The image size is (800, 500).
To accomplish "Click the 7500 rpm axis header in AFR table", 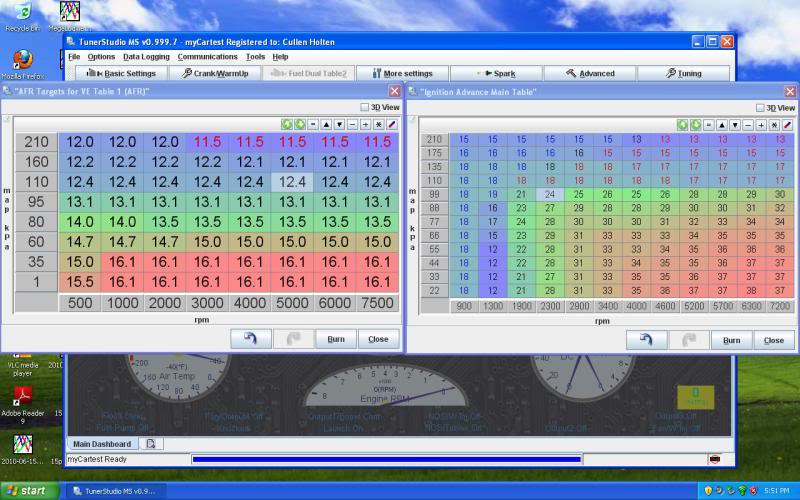I will tap(377, 303).
